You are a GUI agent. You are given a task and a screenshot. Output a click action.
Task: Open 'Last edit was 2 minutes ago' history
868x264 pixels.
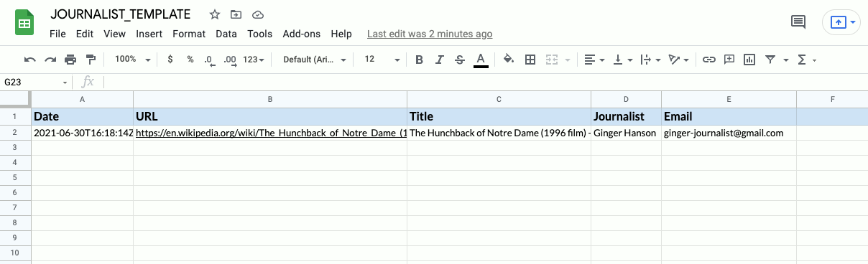click(x=430, y=34)
